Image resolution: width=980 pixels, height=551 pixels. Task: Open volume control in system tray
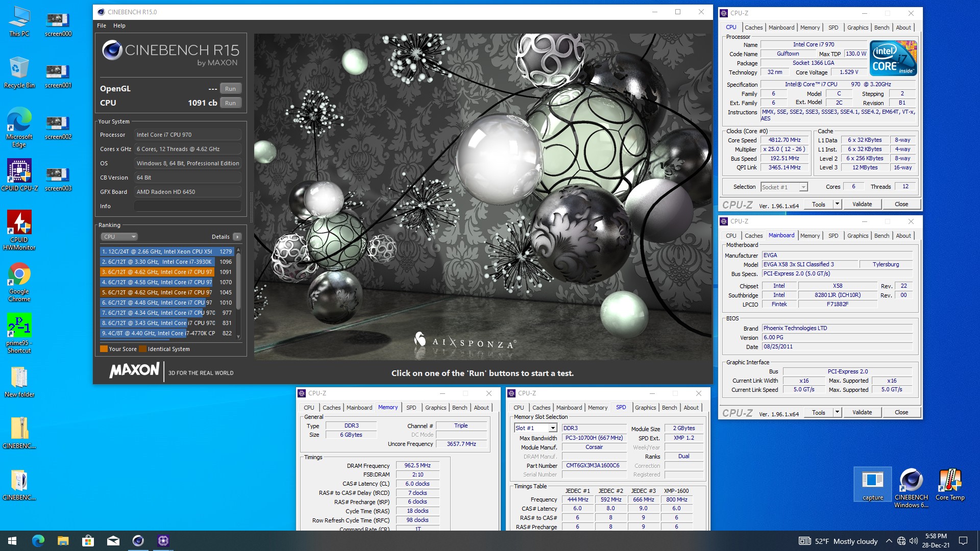coord(914,541)
